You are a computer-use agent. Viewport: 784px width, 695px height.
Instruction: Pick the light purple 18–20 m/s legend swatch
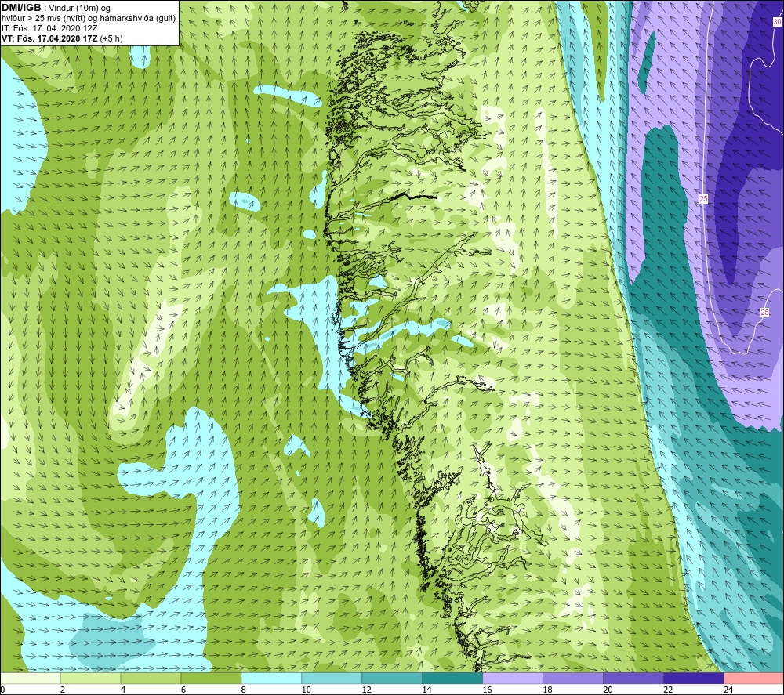(572, 678)
